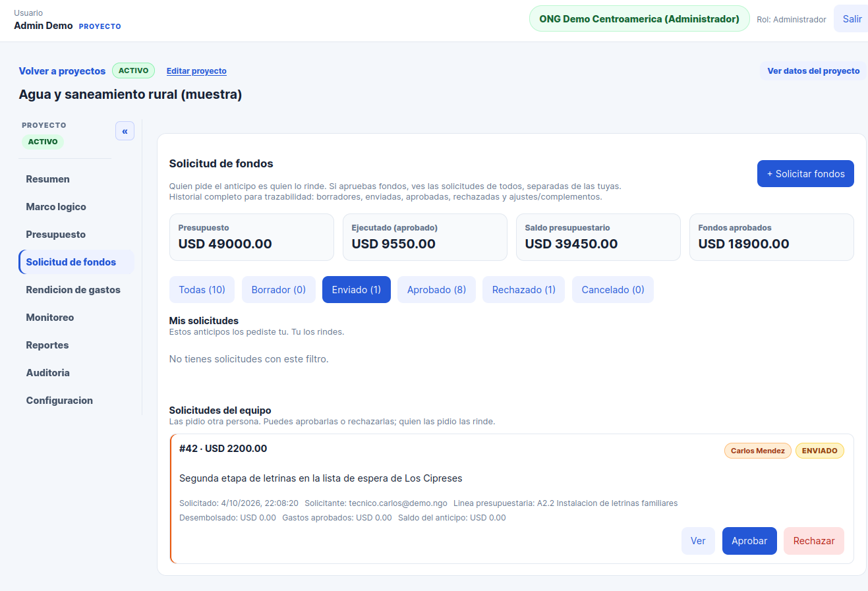The image size is (868, 591).
Task: Click 'Linea presupuestaria: A2.2 Instalacion de letrinas familiares'
Action: (x=565, y=503)
